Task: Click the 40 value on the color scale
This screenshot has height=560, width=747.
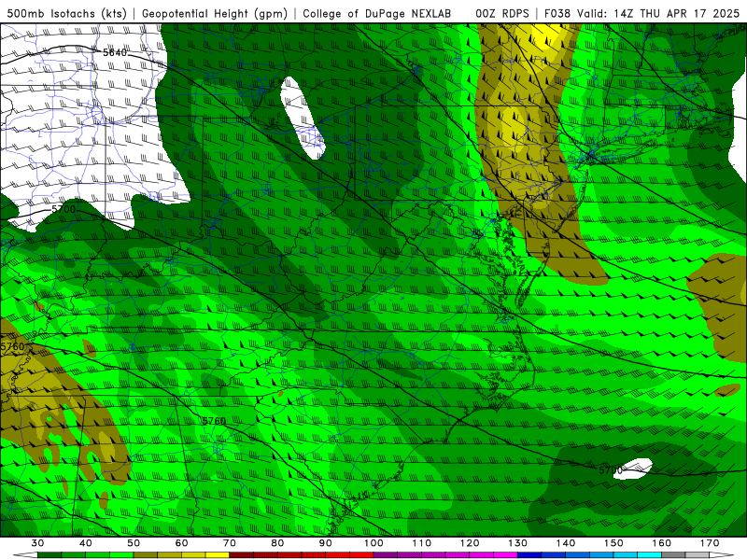Action: click(85, 543)
